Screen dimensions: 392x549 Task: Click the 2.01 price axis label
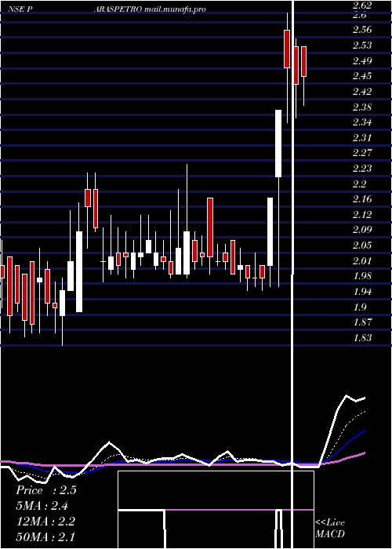[362, 260]
